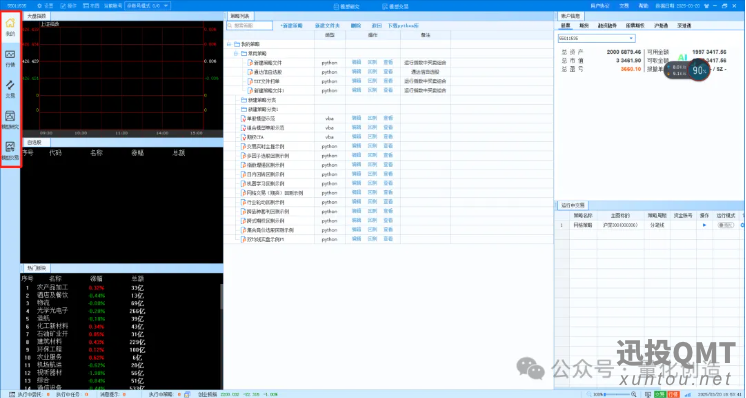Click the red 行情 connection indicator
This screenshot has height=398, width=746.
click(x=673, y=394)
